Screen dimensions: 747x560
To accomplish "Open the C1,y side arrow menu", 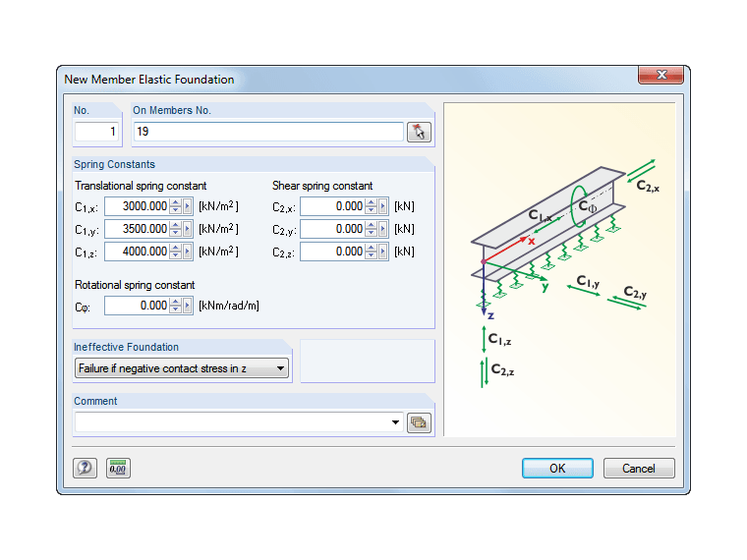I will point(187,229).
